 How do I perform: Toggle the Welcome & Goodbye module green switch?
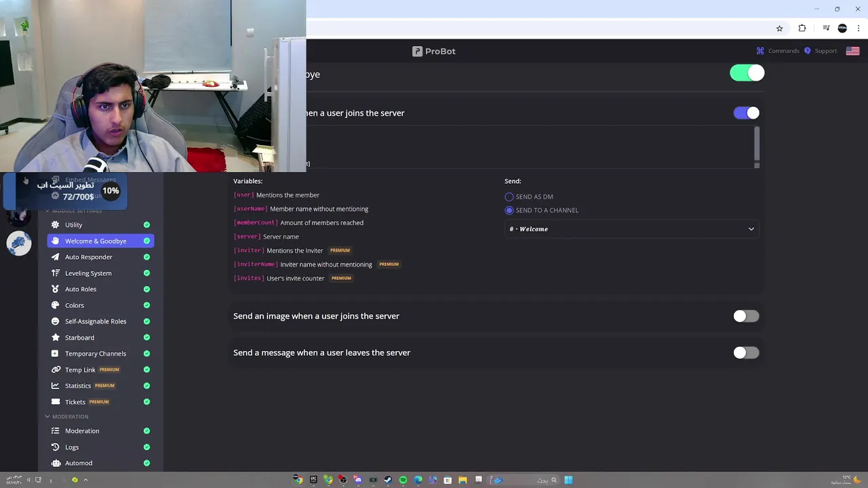[x=747, y=73]
